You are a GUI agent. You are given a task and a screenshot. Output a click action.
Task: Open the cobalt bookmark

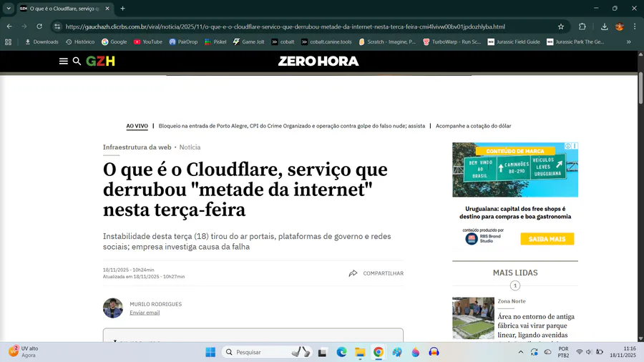283,42
